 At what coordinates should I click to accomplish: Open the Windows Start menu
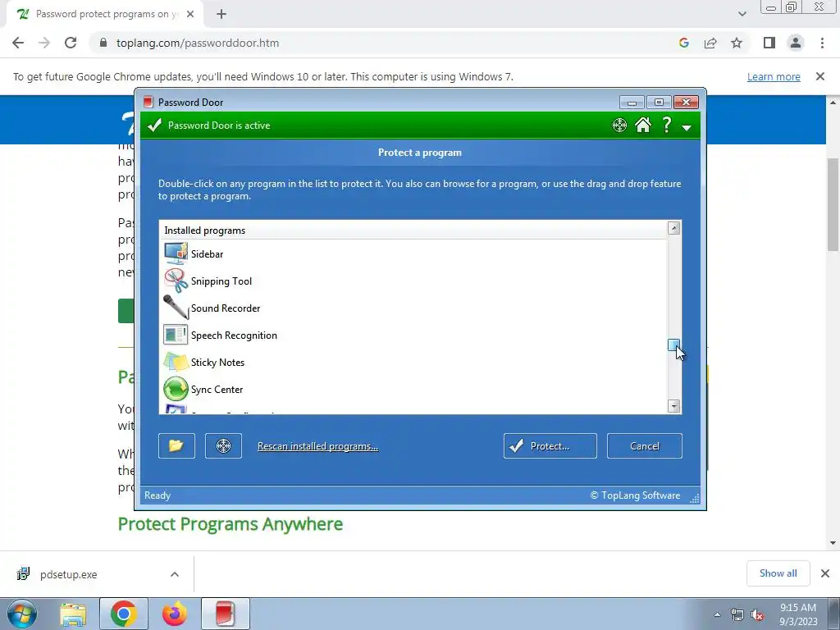pyautogui.click(x=22, y=614)
